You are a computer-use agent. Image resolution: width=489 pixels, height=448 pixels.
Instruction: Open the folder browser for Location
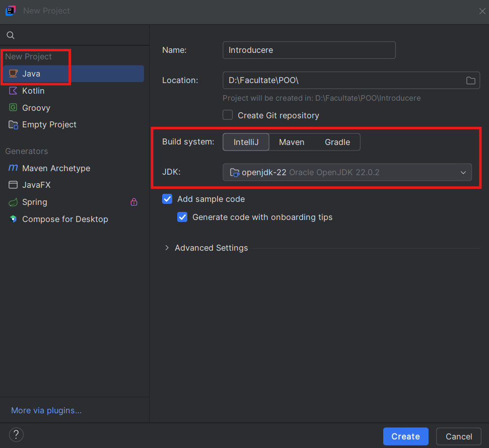(x=470, y=80)
